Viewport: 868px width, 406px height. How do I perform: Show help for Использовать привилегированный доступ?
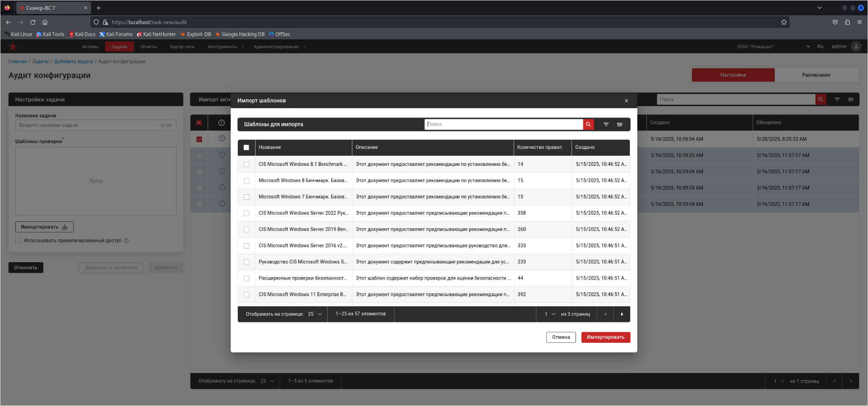[126, 241]
